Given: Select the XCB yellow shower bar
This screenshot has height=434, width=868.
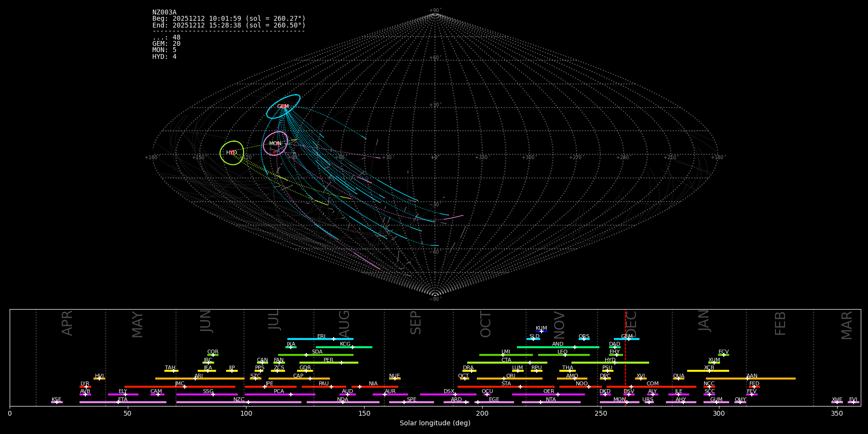Looking at the screenshot, I should click(x=708, y=371).
